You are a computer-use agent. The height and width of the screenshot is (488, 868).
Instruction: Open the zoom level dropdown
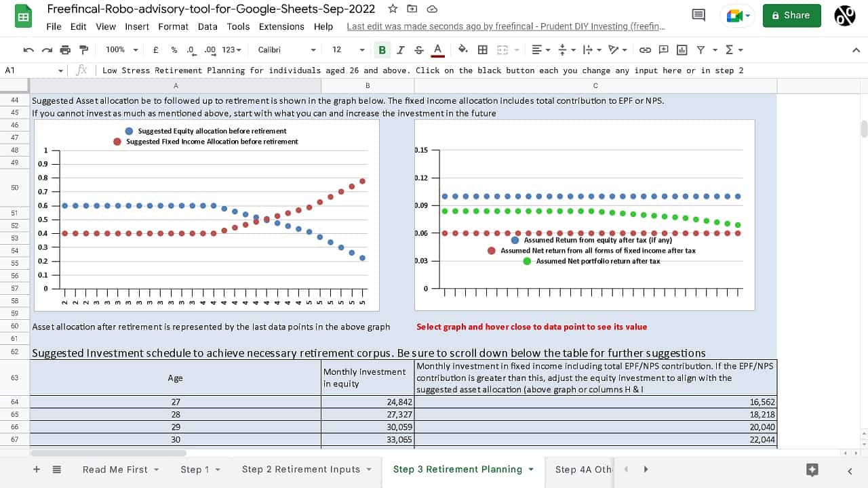coord(122,49)
